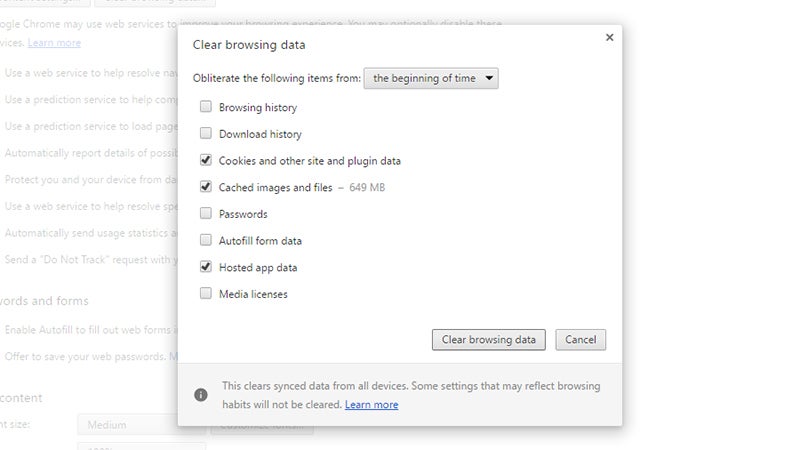Click the Passwords label text
The image size is (800, 450).
(243, 214)
